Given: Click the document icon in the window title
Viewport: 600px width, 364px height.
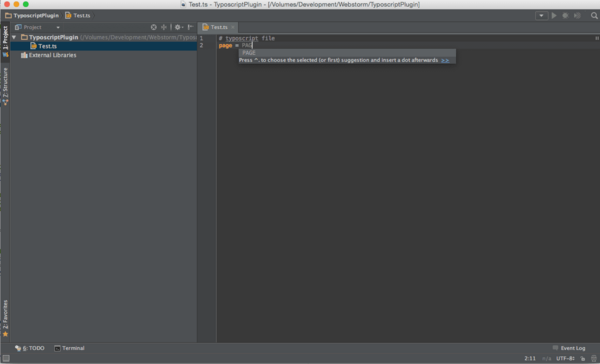Looking at the screenshot, I should click(x=183, y=4).
